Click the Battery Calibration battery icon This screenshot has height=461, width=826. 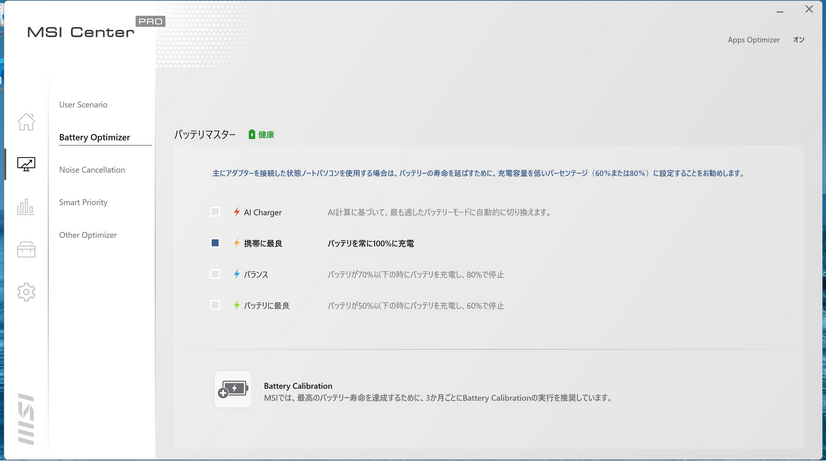(233, 389)
